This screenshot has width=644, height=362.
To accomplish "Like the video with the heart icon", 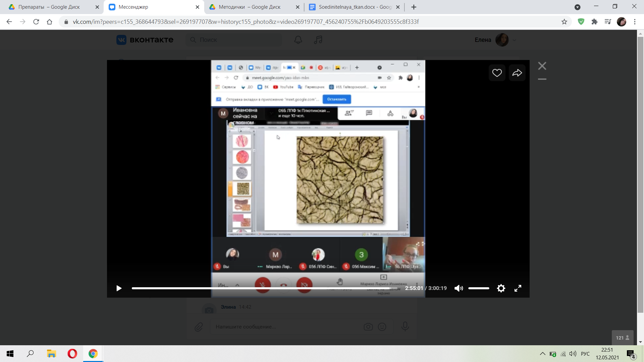I will (x=497, y=73).
